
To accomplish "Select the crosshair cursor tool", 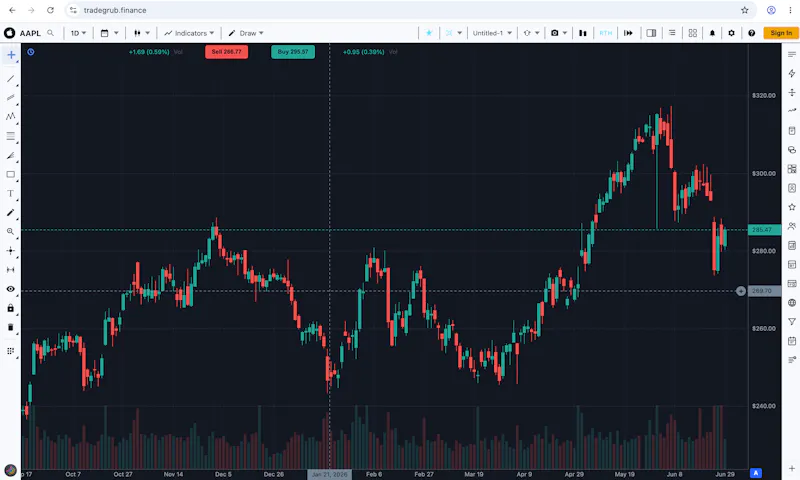I will pos(11,55).
